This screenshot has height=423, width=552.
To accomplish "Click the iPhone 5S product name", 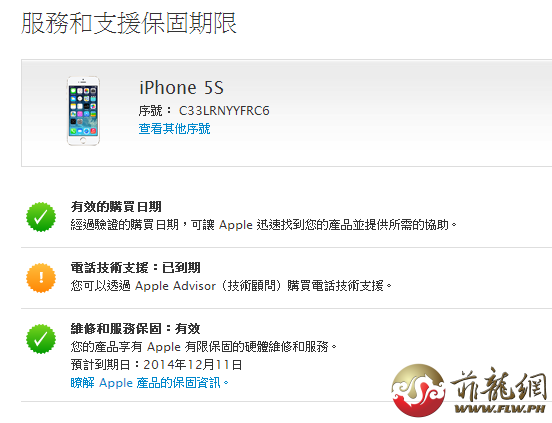I will click(x=181, y=88).
